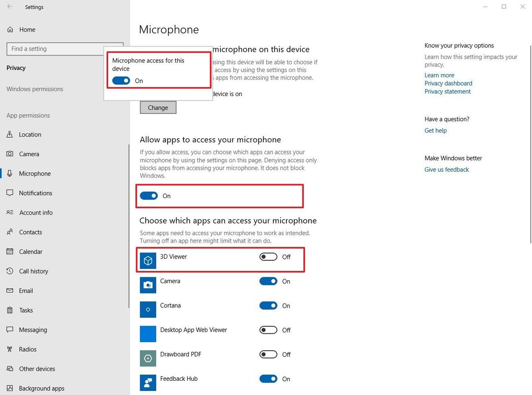The width and height of the screenshot is (532, 395).
Task: Click the Camera sidebar icon
Action: [10, 154]
